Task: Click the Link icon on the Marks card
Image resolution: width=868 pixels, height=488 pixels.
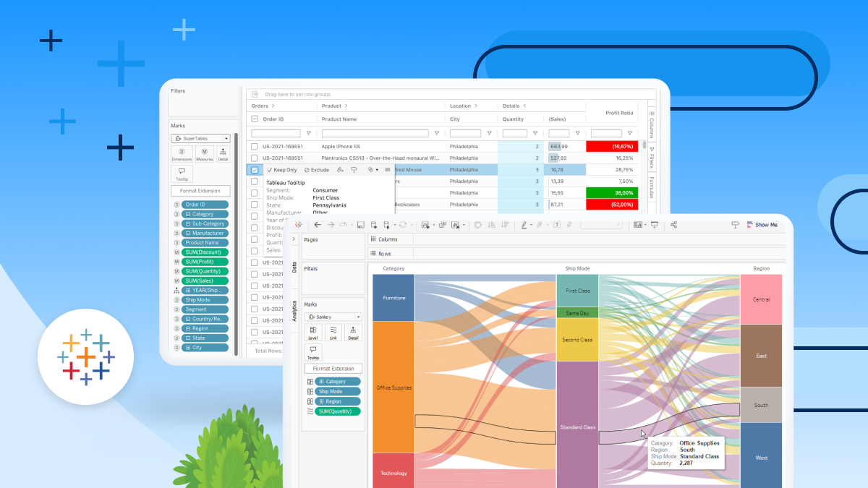Action: pyautogui.click(x=333, y=332)
